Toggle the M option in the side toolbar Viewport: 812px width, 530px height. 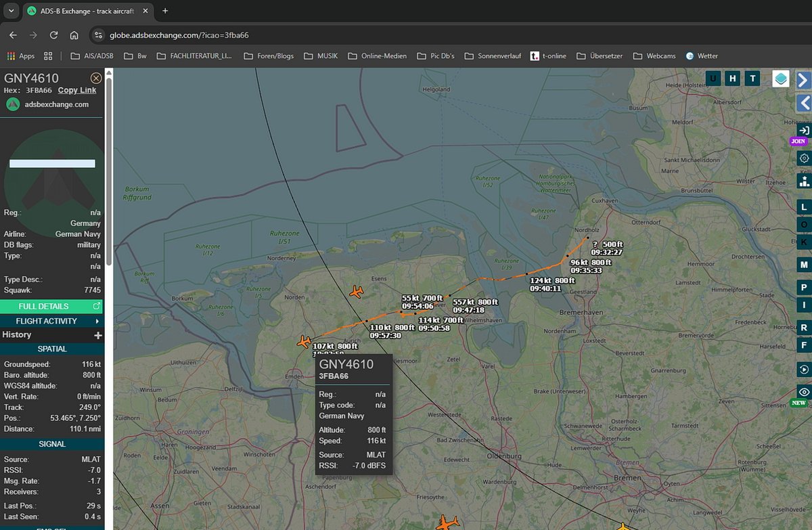[x=804, y=264]
